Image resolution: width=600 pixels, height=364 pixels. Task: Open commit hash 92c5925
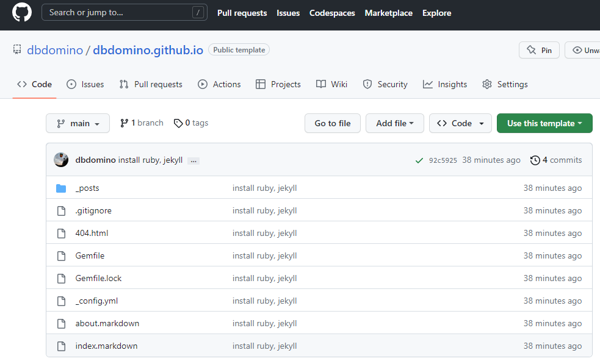443,160
